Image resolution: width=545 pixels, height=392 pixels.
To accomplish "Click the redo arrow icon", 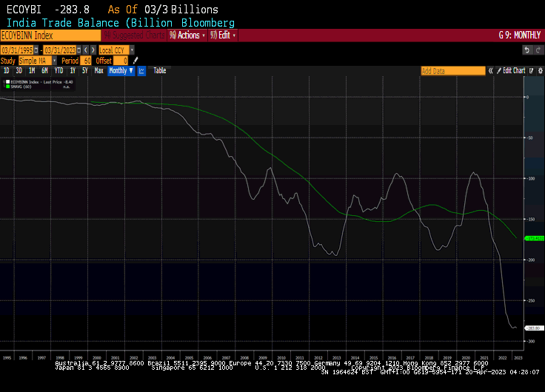I will click(538, 50).
